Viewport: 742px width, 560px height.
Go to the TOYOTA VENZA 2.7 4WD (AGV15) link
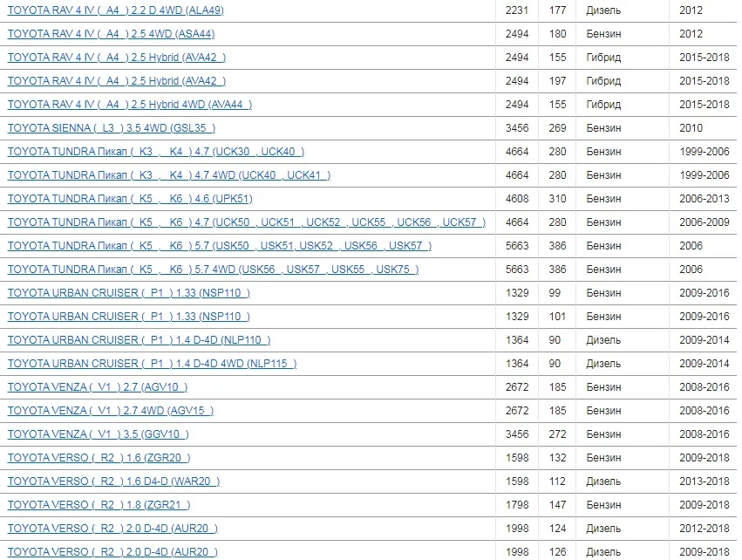[x=111, y=411]
